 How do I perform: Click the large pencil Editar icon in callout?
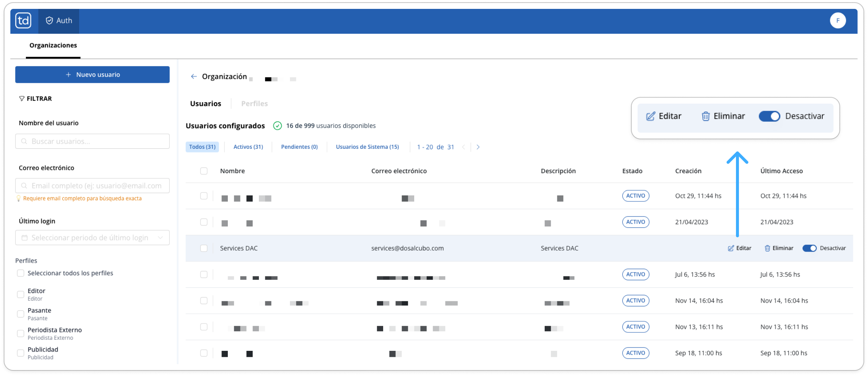pyautogui.click(x=651, y=116)
